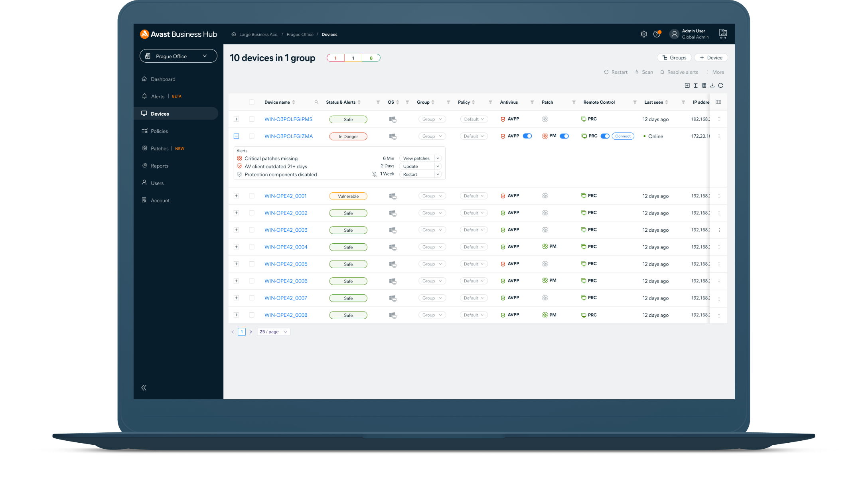Select the Devices menu item in sidebar
Viewport: 868px width, 497px height.
point(161,113)
